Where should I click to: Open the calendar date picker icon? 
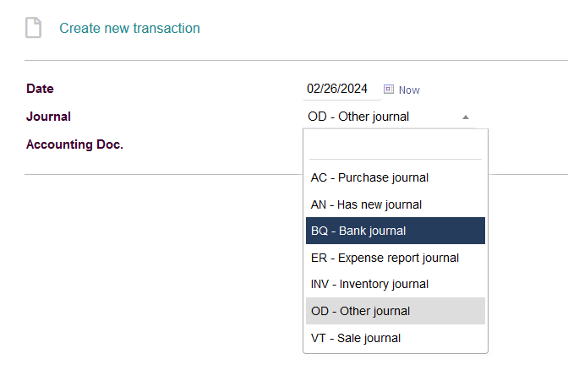click(389, 89)
